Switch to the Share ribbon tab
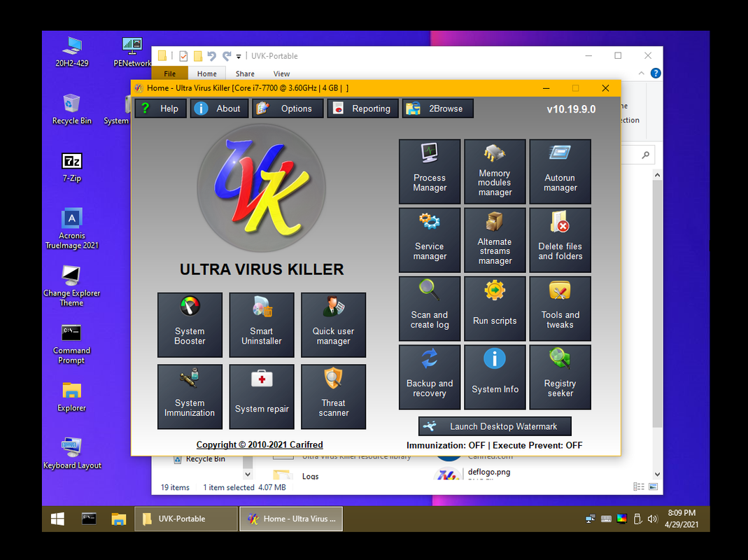Screen dimensions: 748x560 click(x=245, y=73)
